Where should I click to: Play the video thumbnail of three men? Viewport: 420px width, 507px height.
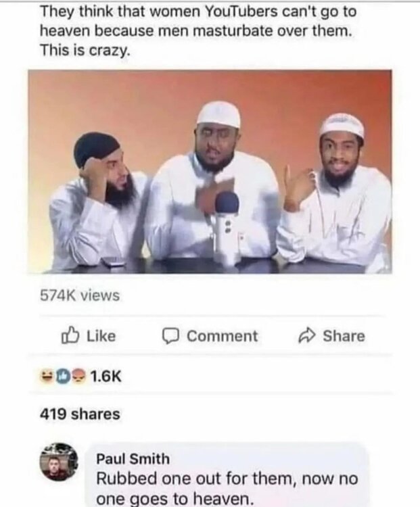210,172
